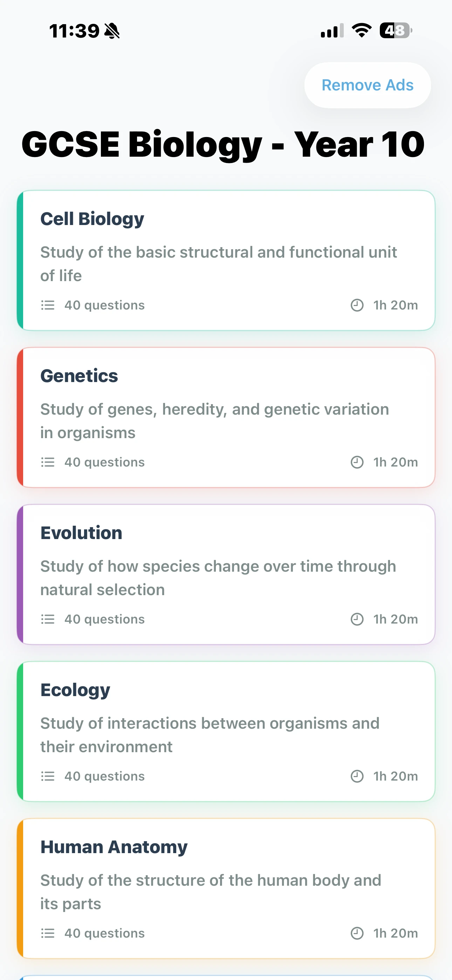The height and width of the screenshot is (980, 452).
Task: Click the list icon in Ecology card
Action: [x=48, y=776]
